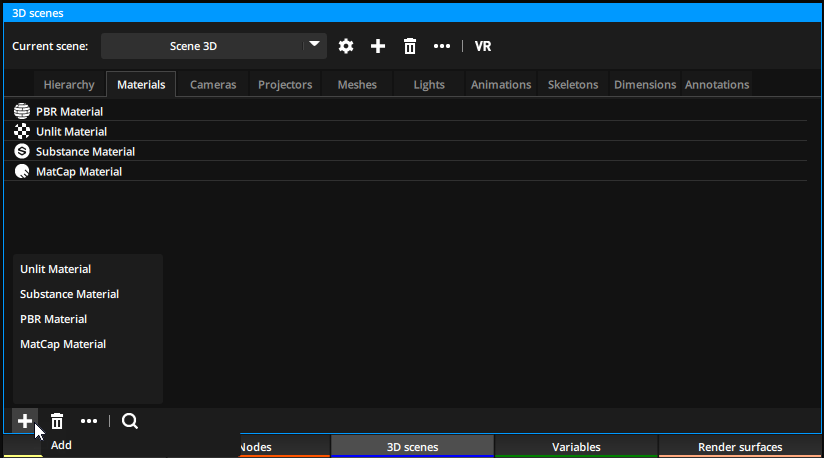Open the material list more options ellipsis
Image resolution: width=824 pixels, height=458 pixels.
[89, 421]
